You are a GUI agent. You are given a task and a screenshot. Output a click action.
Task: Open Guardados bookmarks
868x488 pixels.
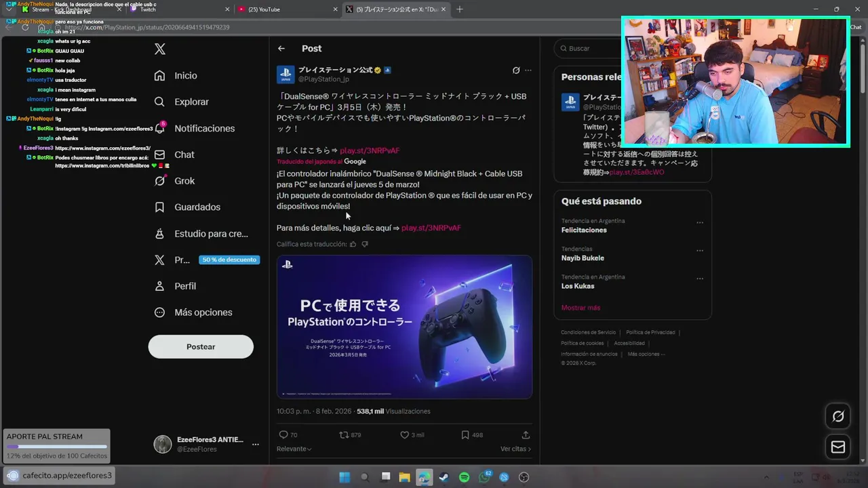coord(197,207)
